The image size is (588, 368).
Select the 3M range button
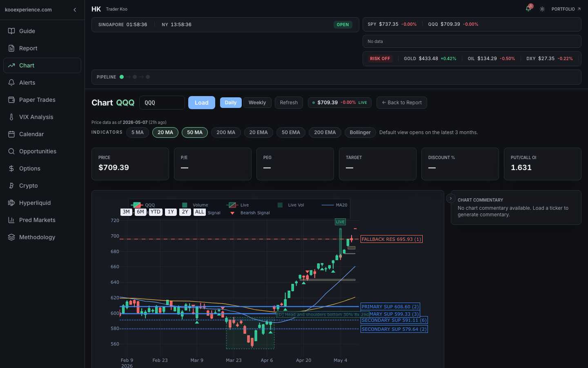coord(126,212)
